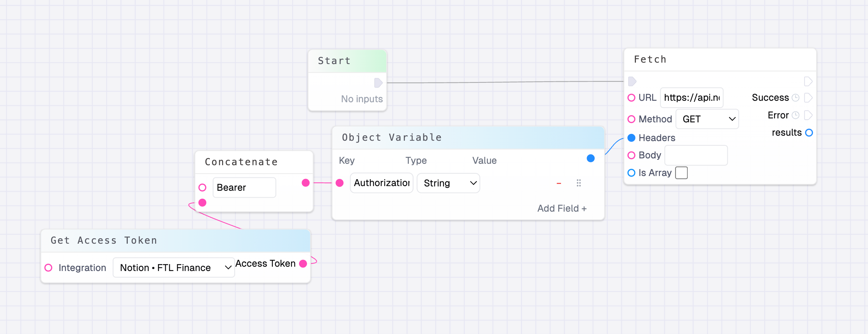
Task: Select the Concatenate node header
Action: [254, 162]
